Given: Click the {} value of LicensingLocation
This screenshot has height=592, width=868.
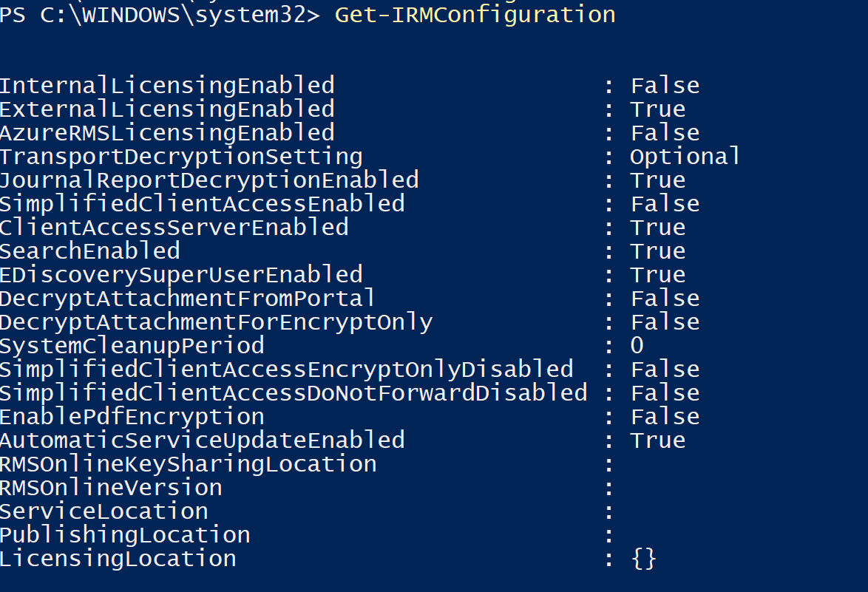Looking at the screenshot, I should (x=644, y=559).
